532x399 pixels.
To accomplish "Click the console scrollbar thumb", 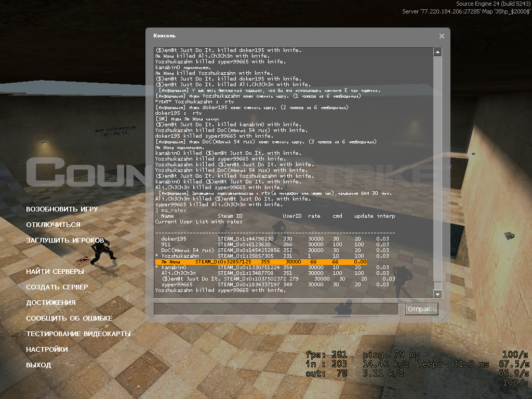I will point(437,286).
